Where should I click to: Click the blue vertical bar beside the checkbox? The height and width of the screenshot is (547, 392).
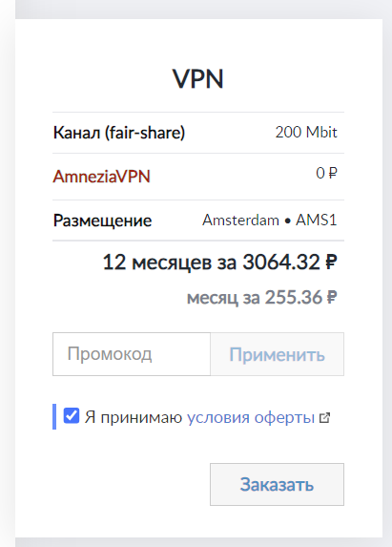tap(54, 416)
